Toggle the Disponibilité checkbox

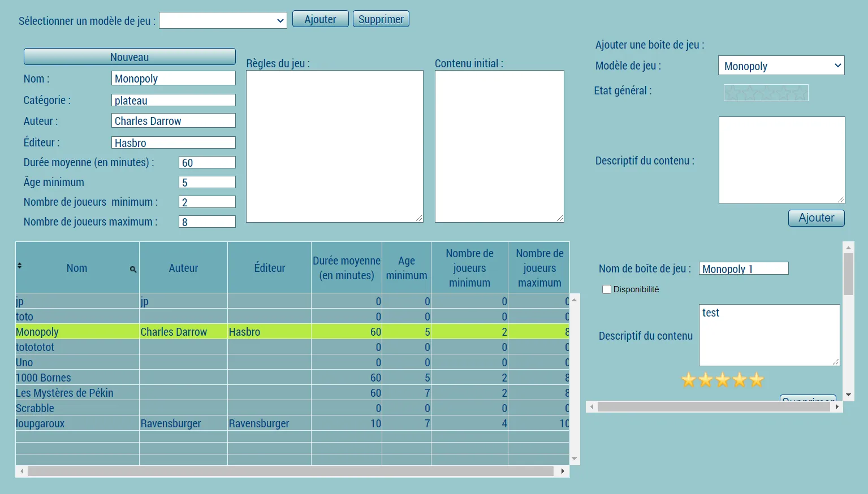pyautogui.click(x=607, y=289)
